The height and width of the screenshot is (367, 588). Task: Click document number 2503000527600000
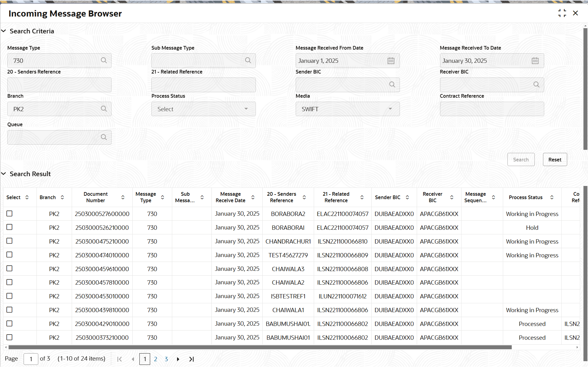102,214
